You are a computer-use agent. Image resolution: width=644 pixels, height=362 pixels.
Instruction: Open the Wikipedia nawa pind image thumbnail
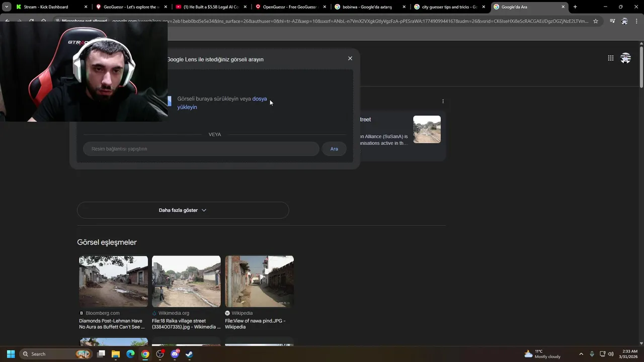click(x=259, y=281)
